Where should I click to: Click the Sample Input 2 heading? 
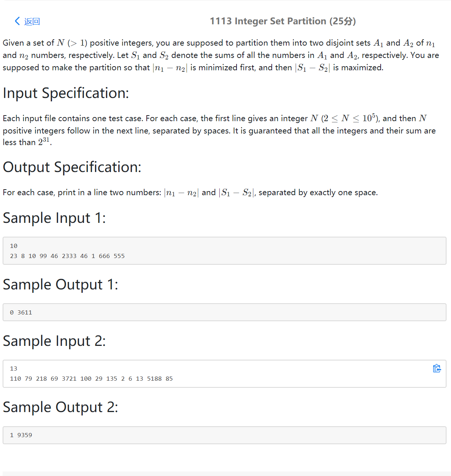[54, 341]
